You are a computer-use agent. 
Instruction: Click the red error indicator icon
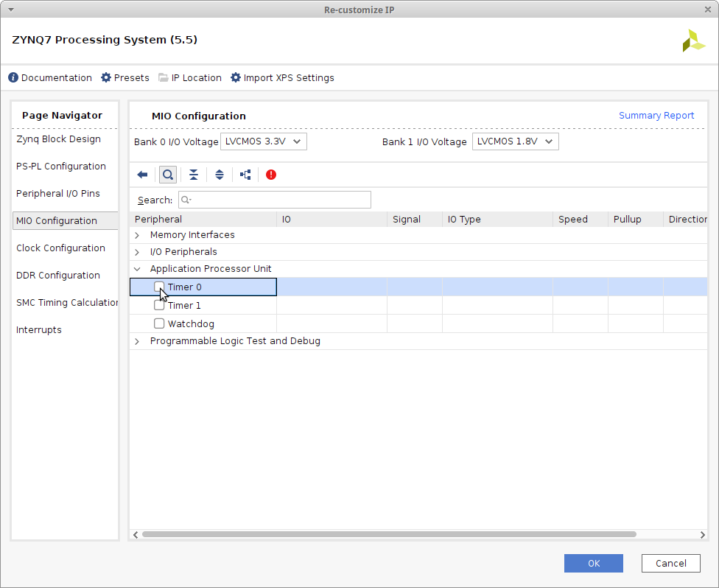(271, 175)
